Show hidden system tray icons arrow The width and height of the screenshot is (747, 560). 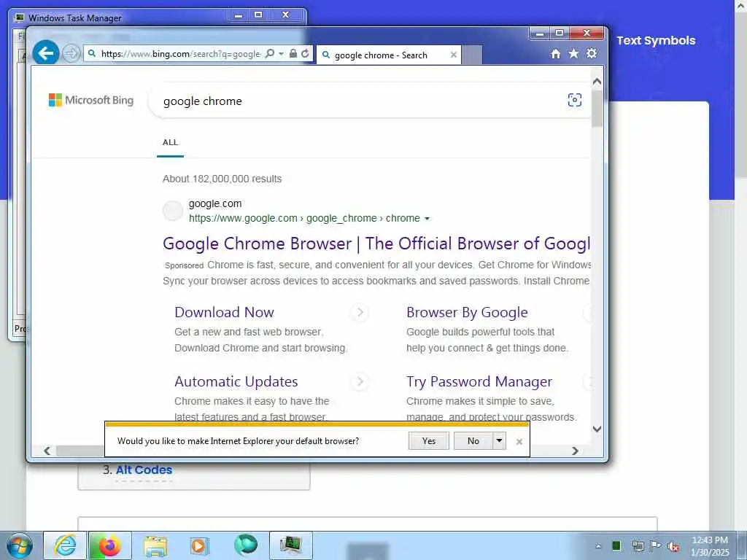tap(598, 546)
